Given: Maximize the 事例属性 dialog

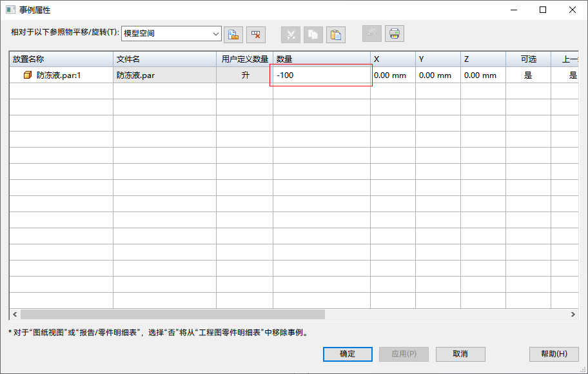Looking at the screenshot, I should tap(543, 10).
